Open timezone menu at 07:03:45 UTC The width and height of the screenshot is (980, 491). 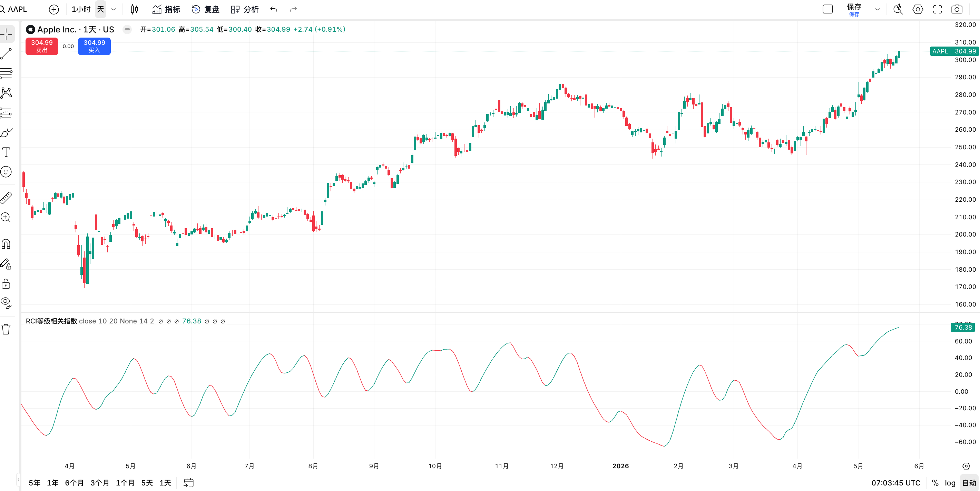click(896, 483)
